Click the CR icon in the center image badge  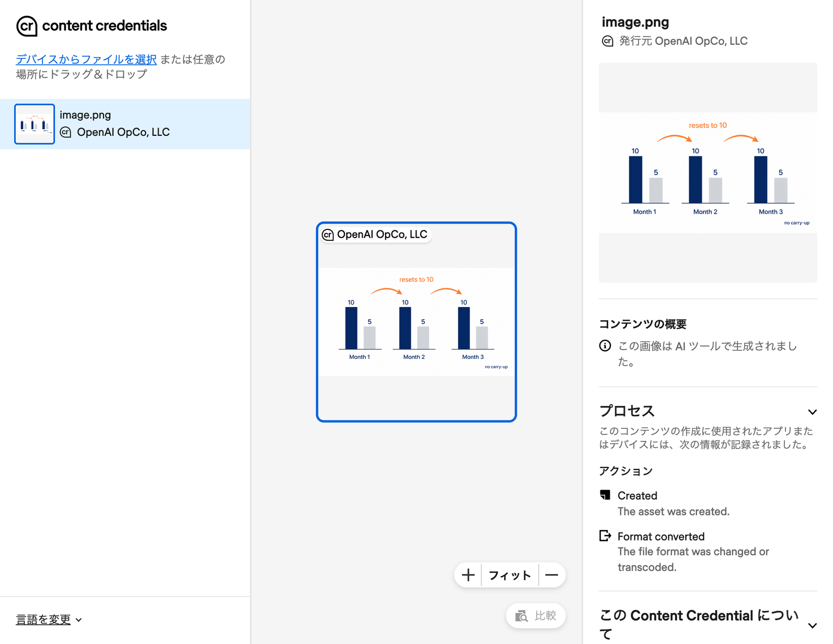pos(328,235)
